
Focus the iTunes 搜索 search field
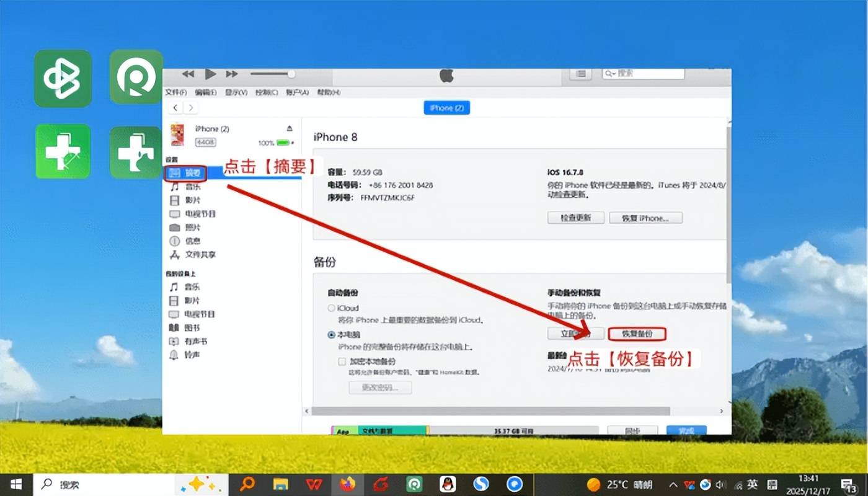click(644, 73)
